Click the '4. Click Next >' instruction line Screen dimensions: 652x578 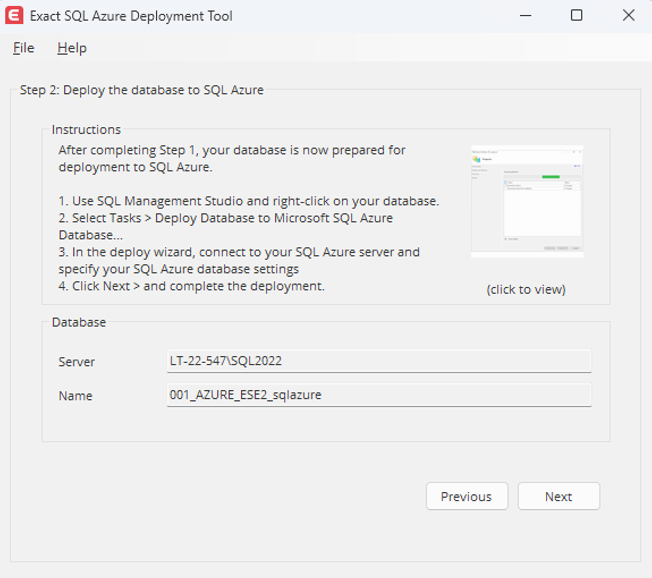point(191,286)
